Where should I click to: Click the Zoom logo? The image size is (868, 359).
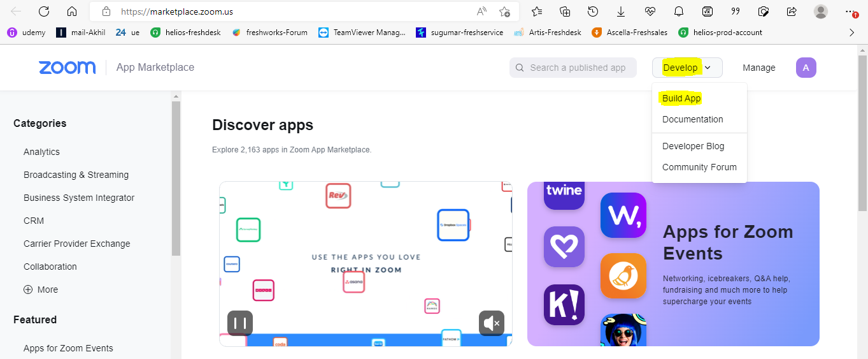(x=68, y=68)
